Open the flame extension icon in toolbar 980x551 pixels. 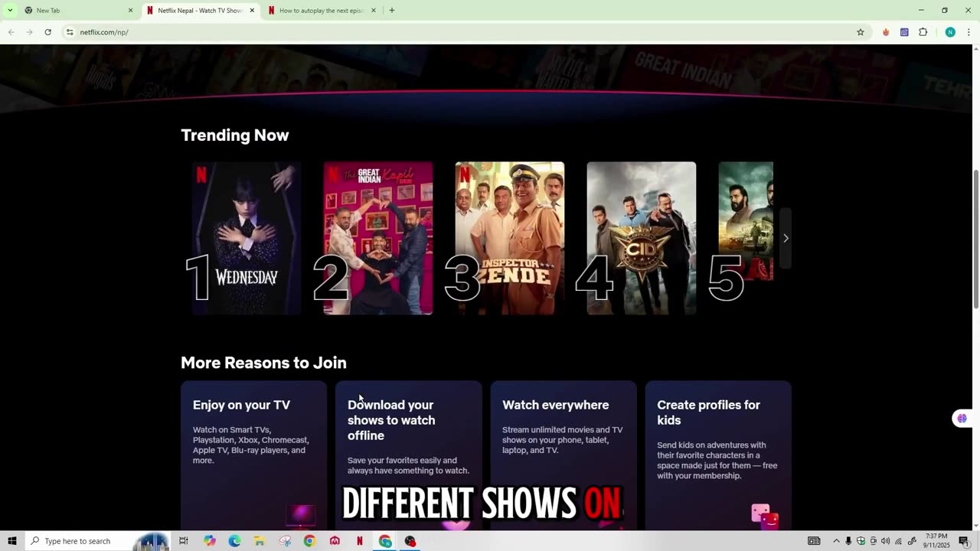click(886, 32)
